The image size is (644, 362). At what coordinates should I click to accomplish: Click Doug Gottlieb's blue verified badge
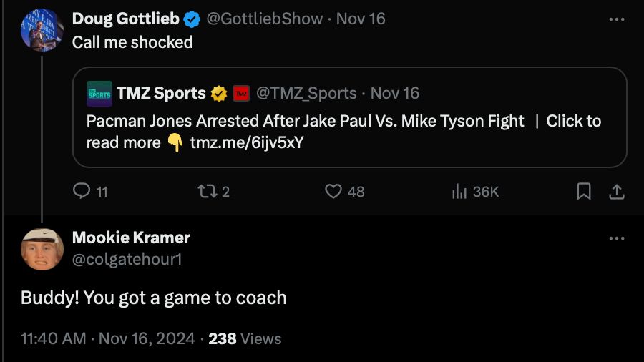click(x=192, y=19)
